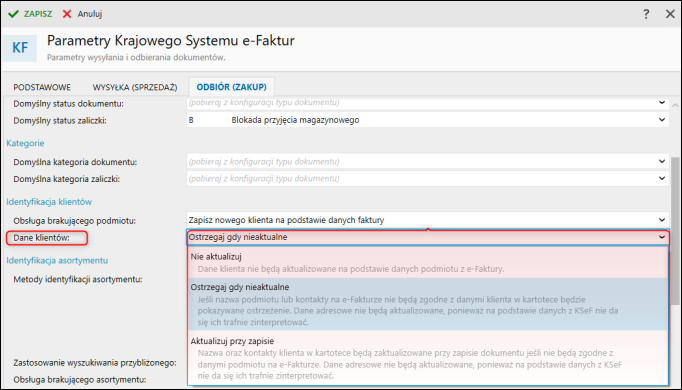Open help with the question mark icon
The height and width of the screenshot is (390, 682).
646,14
